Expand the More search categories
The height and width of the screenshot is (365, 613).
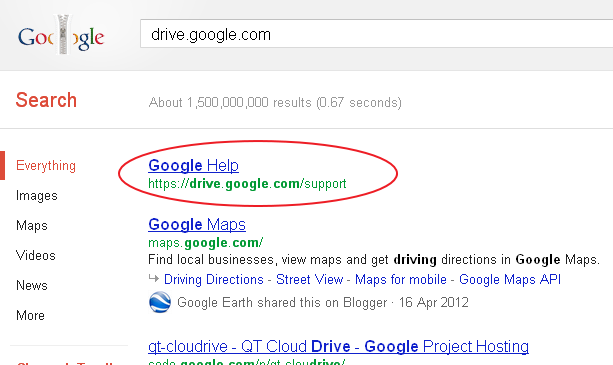[30, 315]
